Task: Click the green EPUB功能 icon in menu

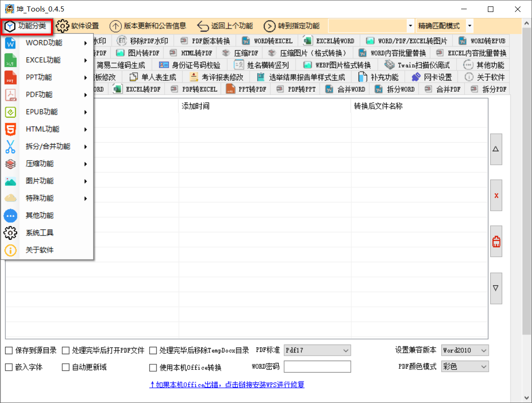Action: click(11, 112)
